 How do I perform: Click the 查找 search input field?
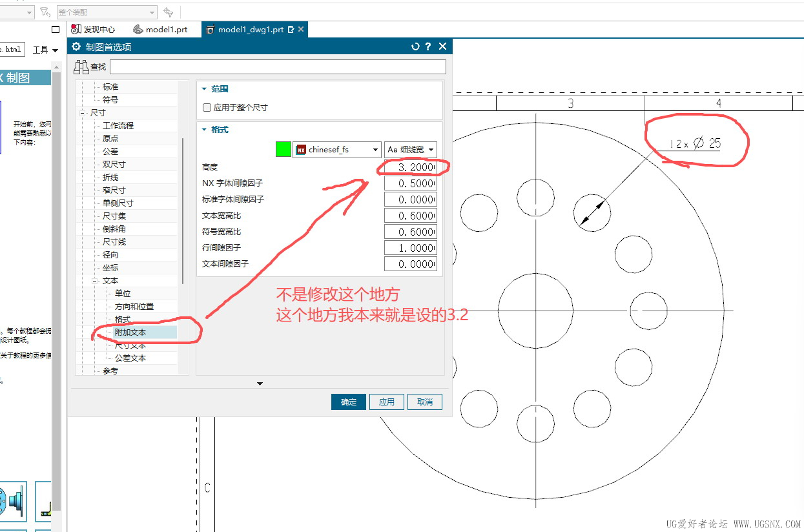point(278,66)
